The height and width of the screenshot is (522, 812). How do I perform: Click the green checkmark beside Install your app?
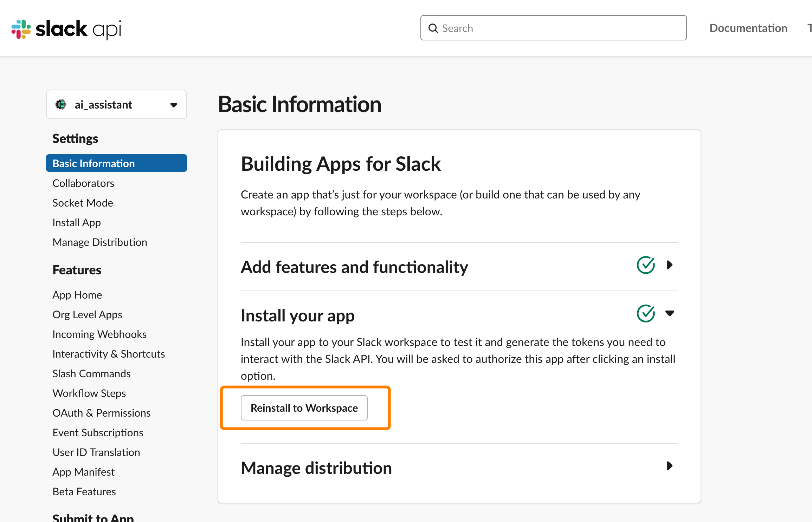645,314
